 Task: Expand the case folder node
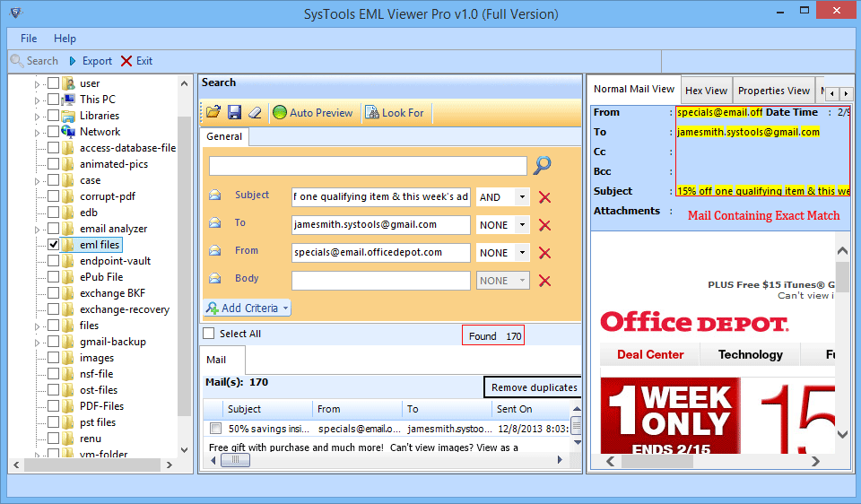pos(38,181)
